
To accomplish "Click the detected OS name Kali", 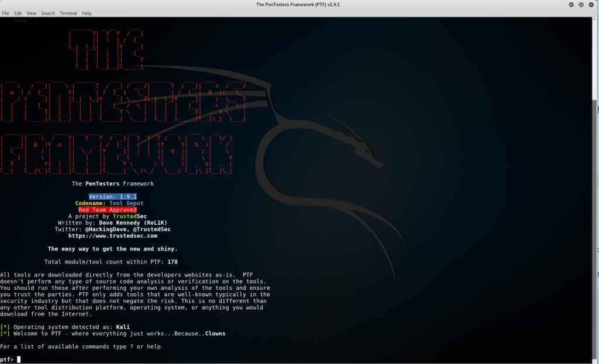I will [x=122, y=327].
